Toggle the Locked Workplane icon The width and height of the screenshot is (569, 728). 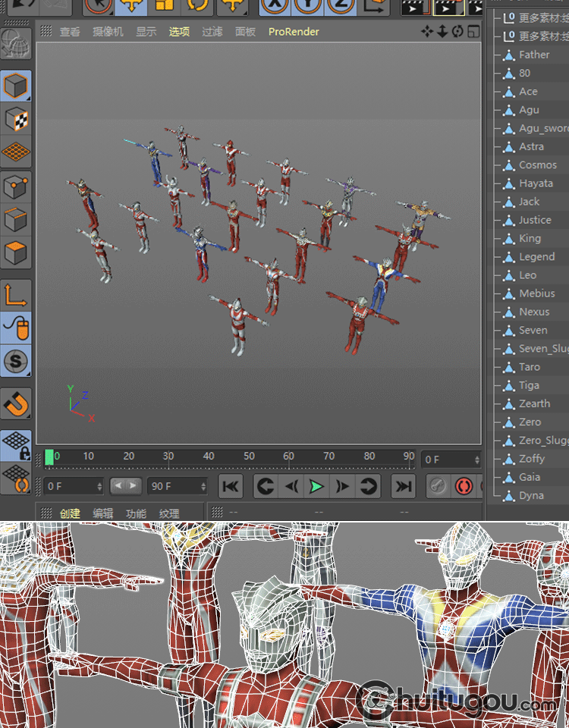16,445
